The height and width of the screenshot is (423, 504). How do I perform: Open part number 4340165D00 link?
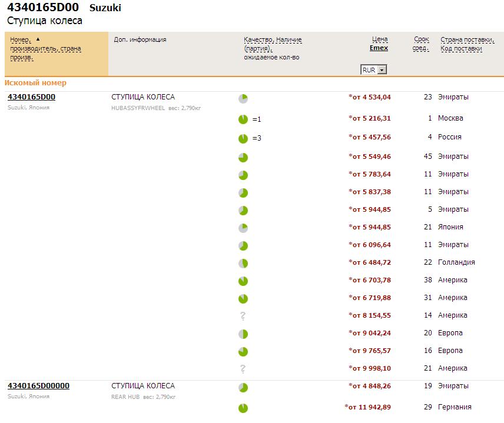click(31, 97)
